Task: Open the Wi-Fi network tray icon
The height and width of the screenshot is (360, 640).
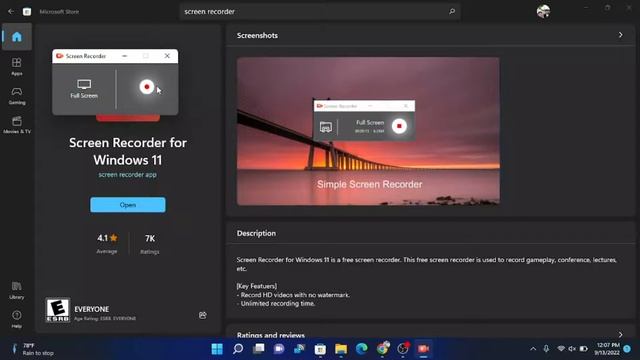Action: [561, 349]
